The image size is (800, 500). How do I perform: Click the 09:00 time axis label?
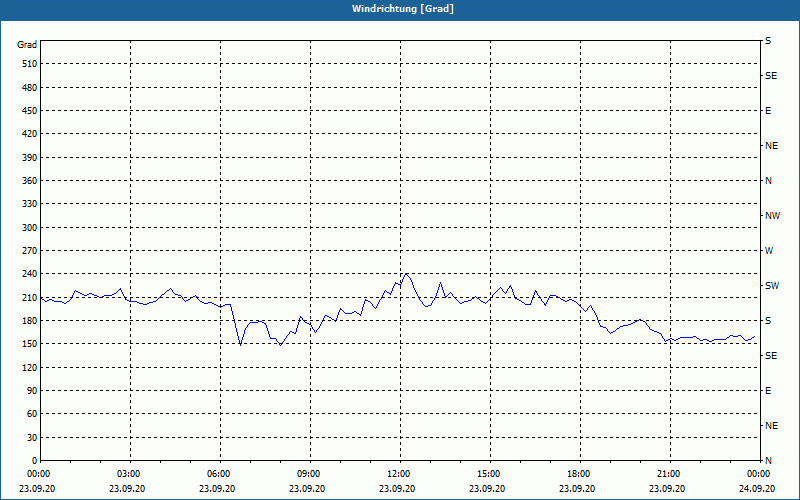[308, 474]
